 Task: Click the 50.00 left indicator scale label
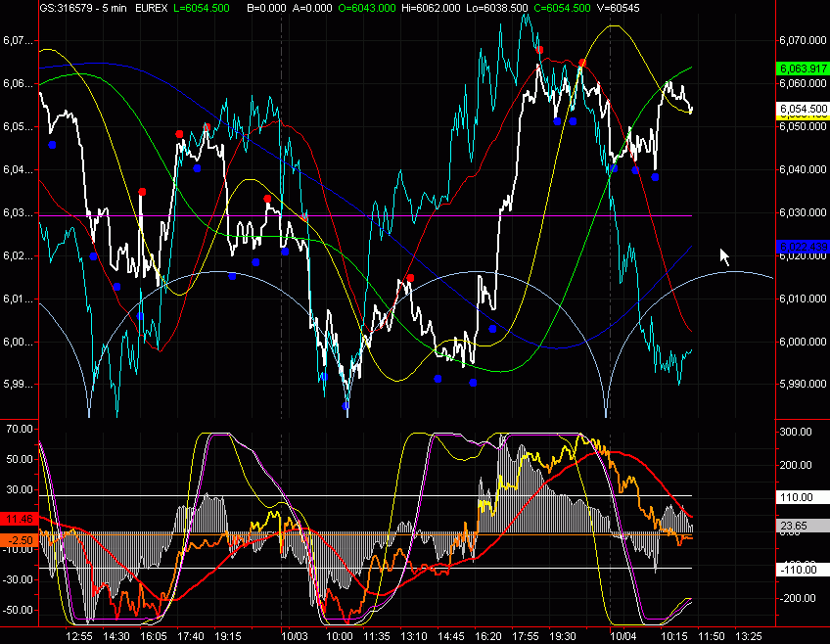pyautogui.click(x=20, y=459)
